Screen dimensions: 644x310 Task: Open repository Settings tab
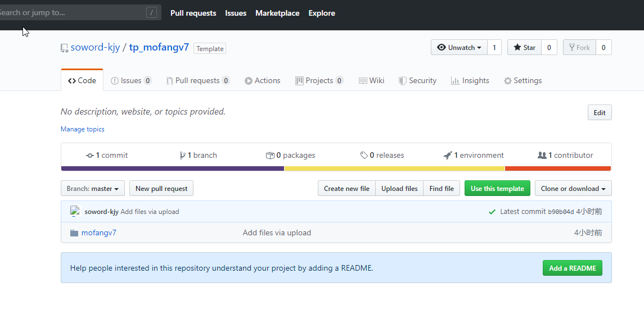pyautogui.click(x=523, y=81)
